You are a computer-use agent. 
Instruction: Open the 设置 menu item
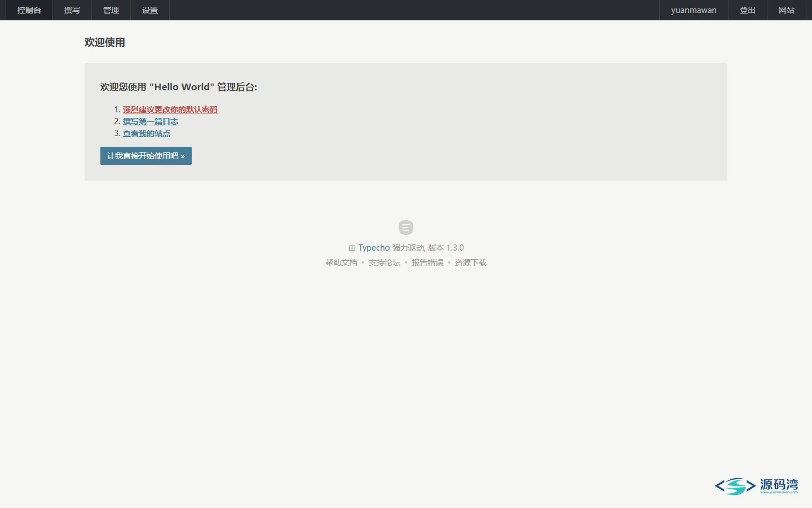[x=150, y=10]
